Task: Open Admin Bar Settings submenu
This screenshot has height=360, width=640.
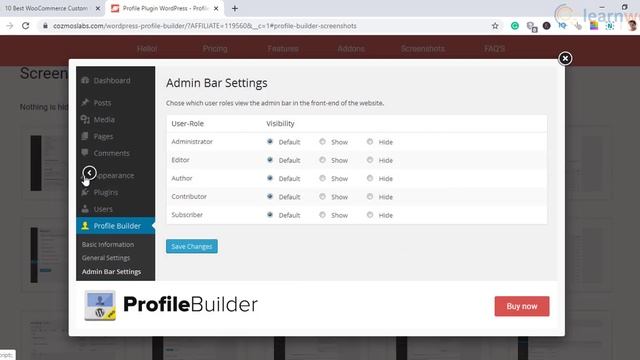Action: point(111,271)
